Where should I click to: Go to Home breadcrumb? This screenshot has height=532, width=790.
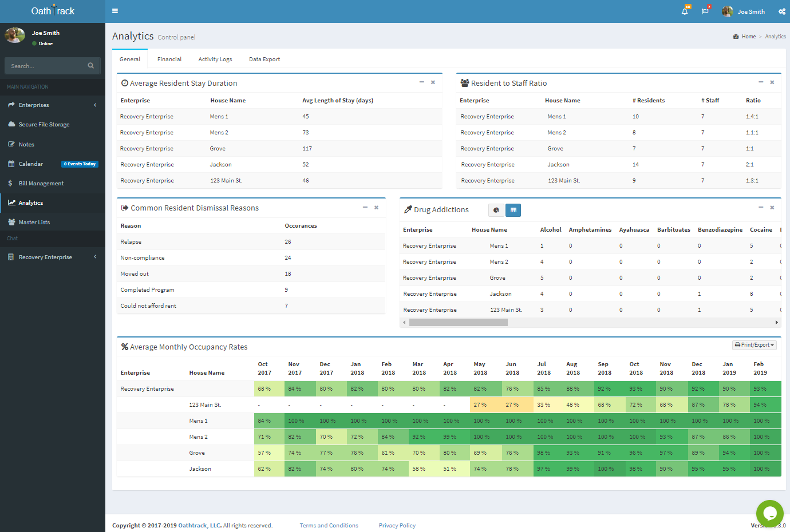pyautogui.click(x=749, y=37)
